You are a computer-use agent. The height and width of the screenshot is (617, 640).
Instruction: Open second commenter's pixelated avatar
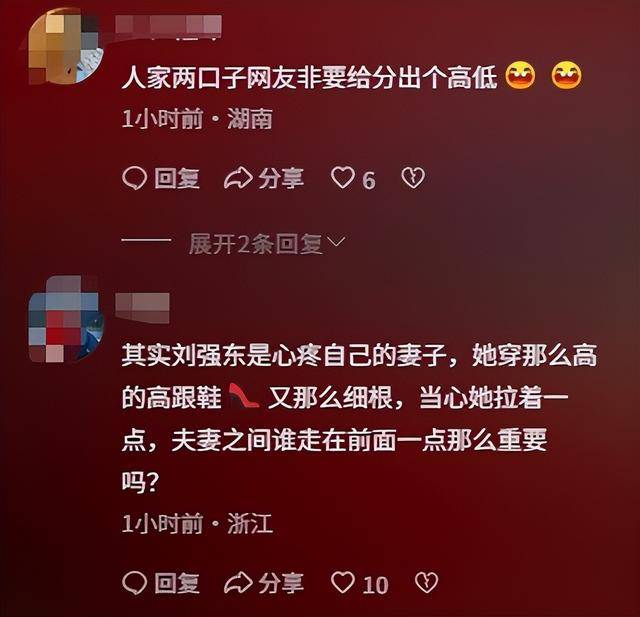coord(65,320)
